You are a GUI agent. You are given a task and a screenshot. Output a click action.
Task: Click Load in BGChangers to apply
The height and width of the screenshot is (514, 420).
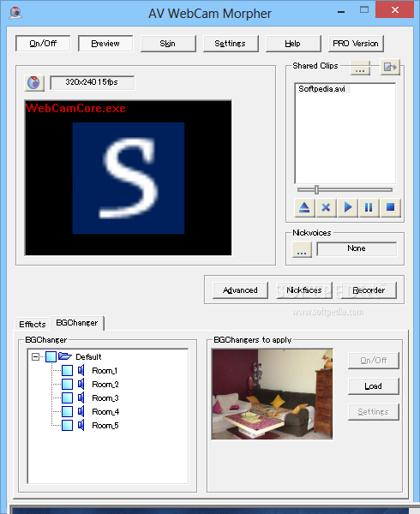pos(374,386)
